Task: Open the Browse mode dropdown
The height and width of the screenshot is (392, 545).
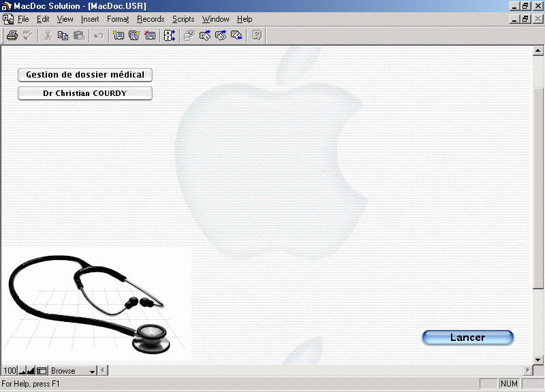Action: point(73,371)
